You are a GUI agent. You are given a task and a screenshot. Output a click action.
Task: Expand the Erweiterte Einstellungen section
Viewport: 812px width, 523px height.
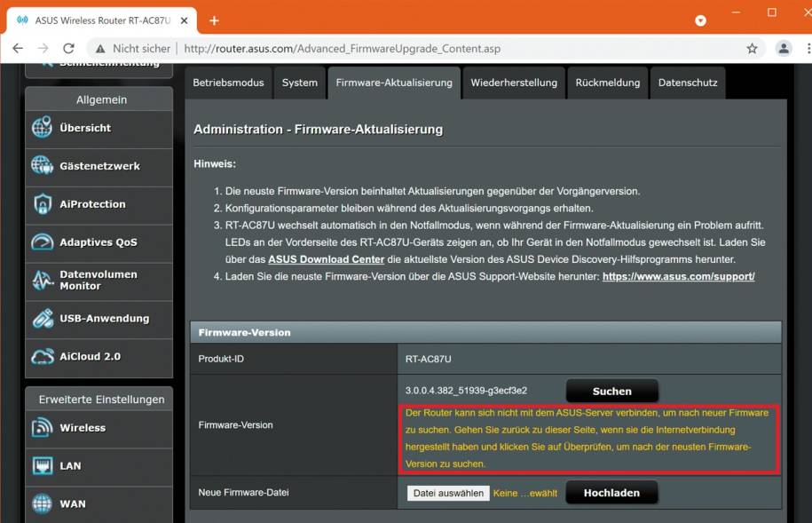[x=99, y=399]
